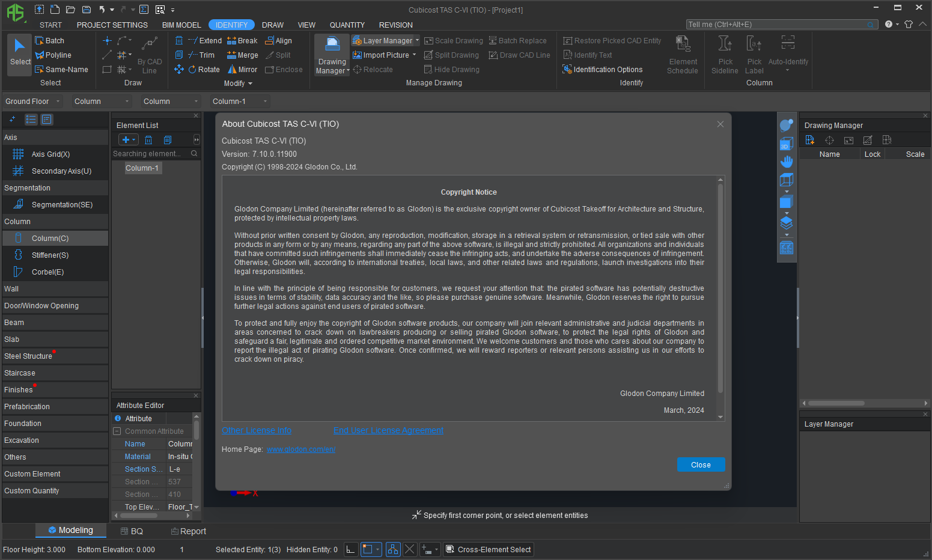This screenshot has height=560, width=932.
Task: Open the Undo history dropdown arrow
Action: (112, 10)
